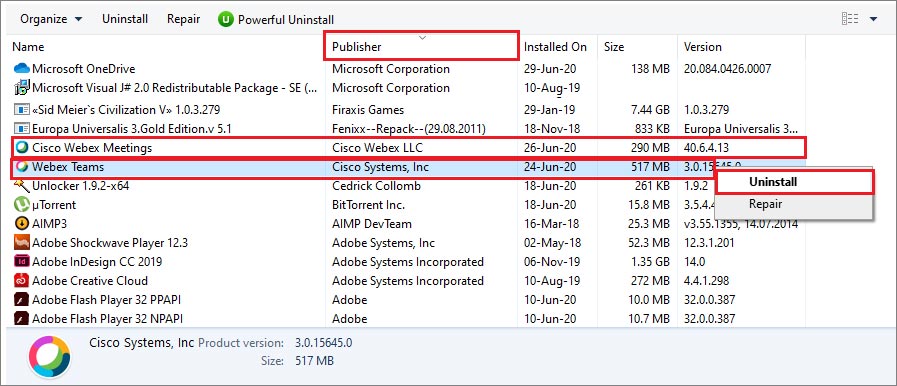Choose Uninstall from the context menu

point(773,182)
